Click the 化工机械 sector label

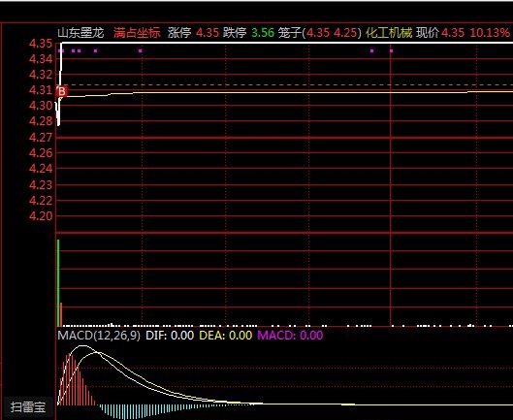pyautogui.click(x=389, y=33)
